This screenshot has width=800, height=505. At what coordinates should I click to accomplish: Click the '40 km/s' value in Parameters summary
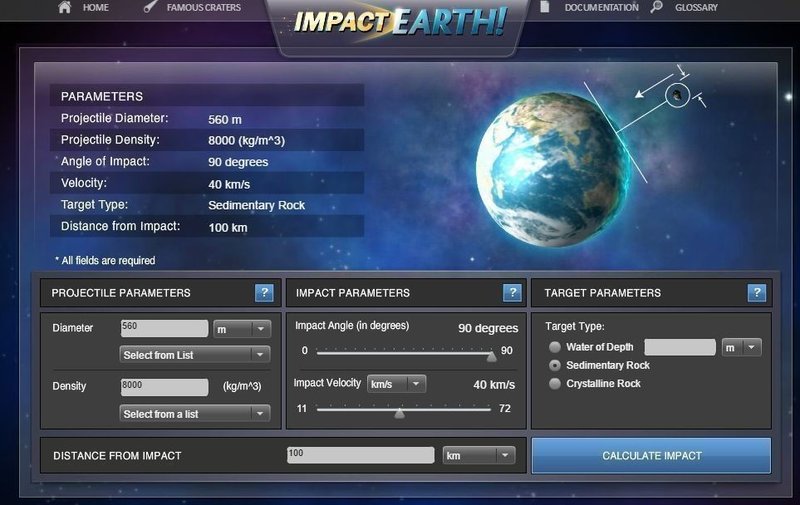point(229,185)
